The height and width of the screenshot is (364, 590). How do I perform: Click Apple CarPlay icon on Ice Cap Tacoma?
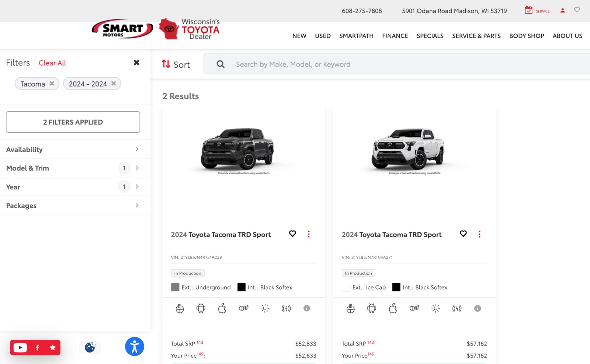[x=393, y=308]
